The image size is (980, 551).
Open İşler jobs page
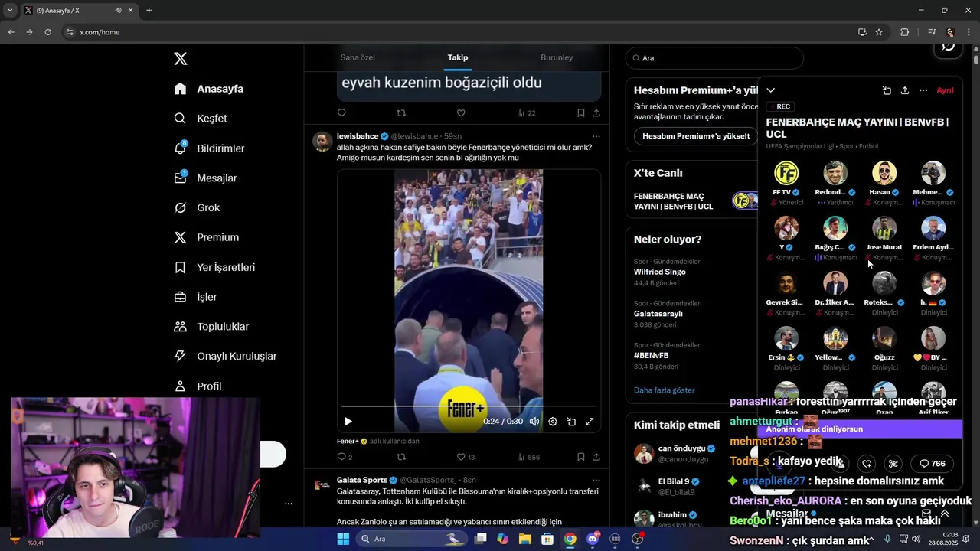click(x=195, y=297)
